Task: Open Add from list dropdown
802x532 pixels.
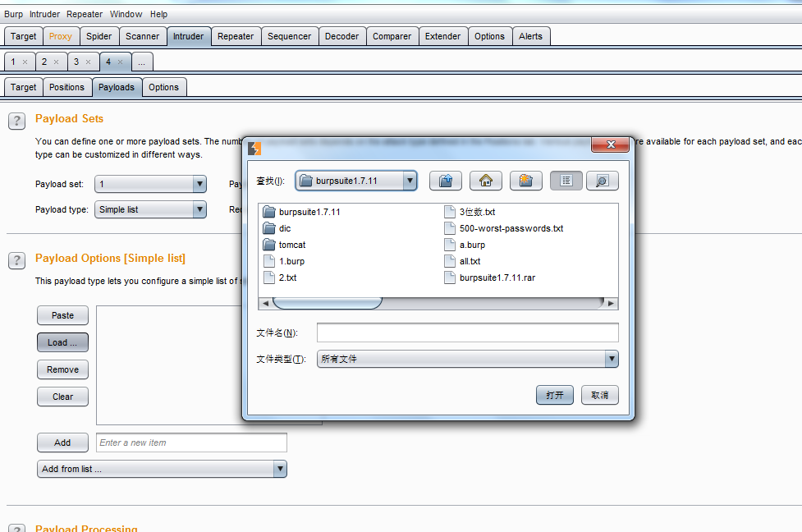Action: (x=162, y=469)
